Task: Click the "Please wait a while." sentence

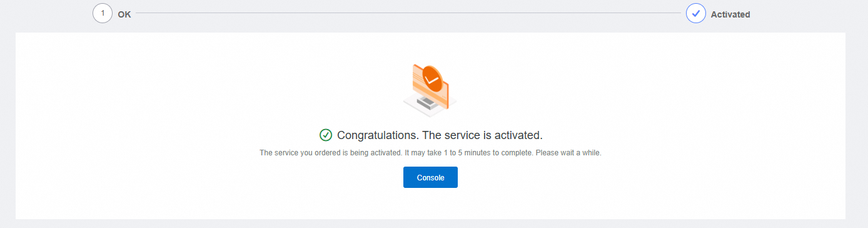Action: [567, 153]
